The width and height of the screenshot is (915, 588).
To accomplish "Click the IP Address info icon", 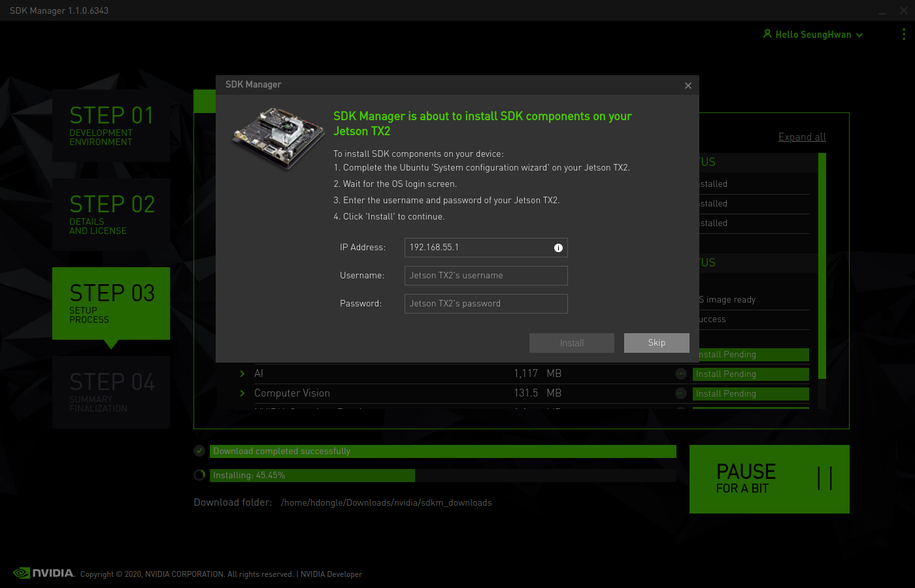I will (558, 248).
